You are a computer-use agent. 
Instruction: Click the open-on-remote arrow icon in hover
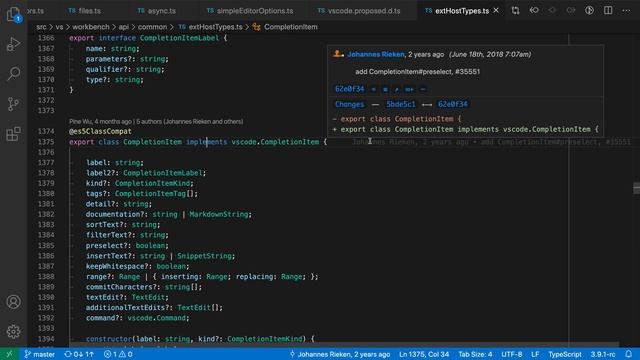tap(397, 89)
